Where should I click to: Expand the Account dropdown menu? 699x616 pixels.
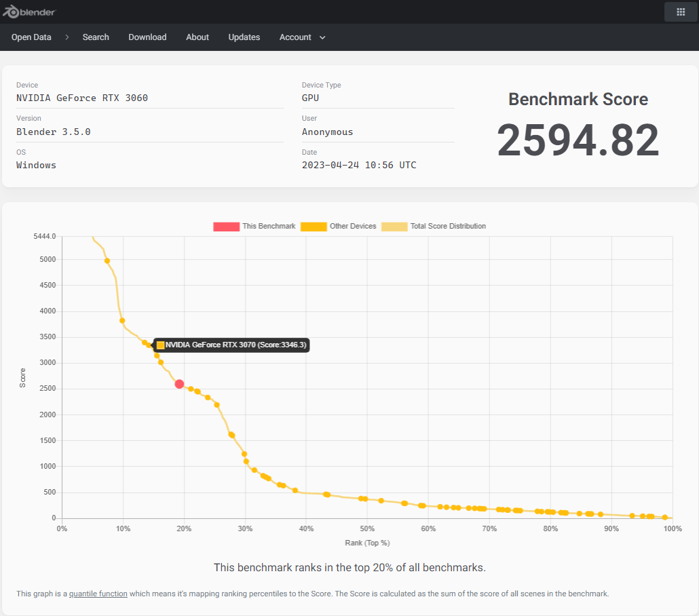point(302,37)
